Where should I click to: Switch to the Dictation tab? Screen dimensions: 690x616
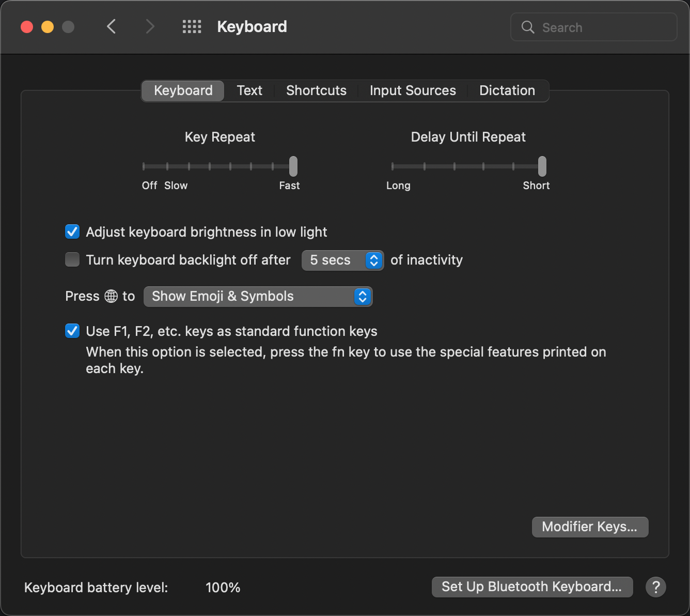pos(507,90)
